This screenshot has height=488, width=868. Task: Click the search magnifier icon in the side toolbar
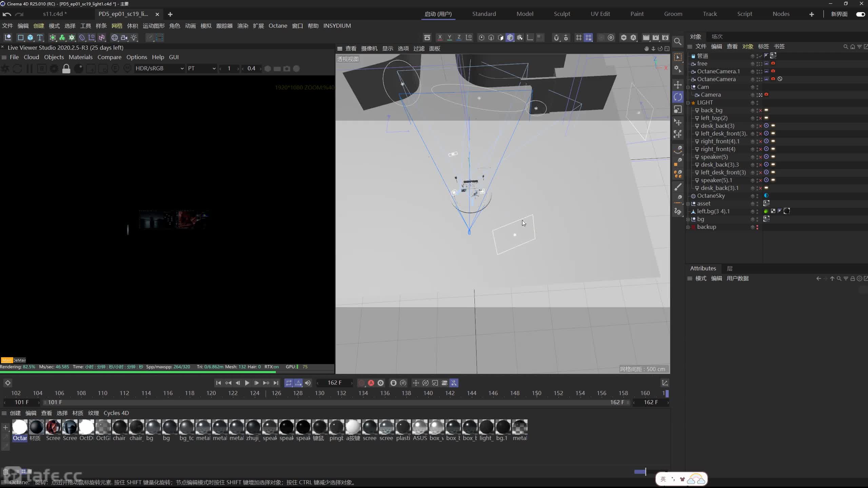tap(678, 41)
